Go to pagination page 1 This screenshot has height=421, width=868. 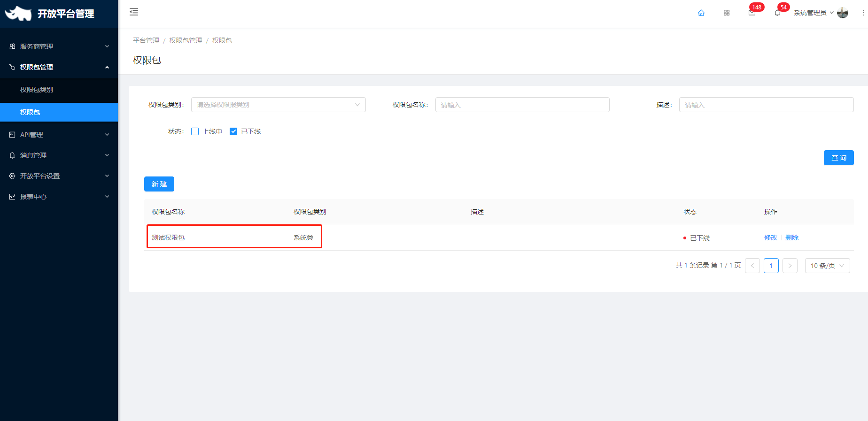771,266
